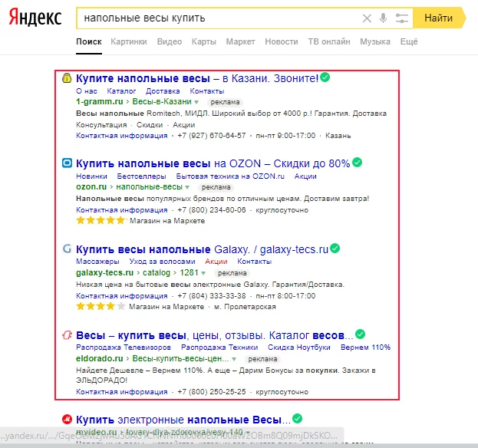Click 'Скидка Ноутбуки' sitelink
The height and width of the screenshot is (448, 478).
click(299, 348)
